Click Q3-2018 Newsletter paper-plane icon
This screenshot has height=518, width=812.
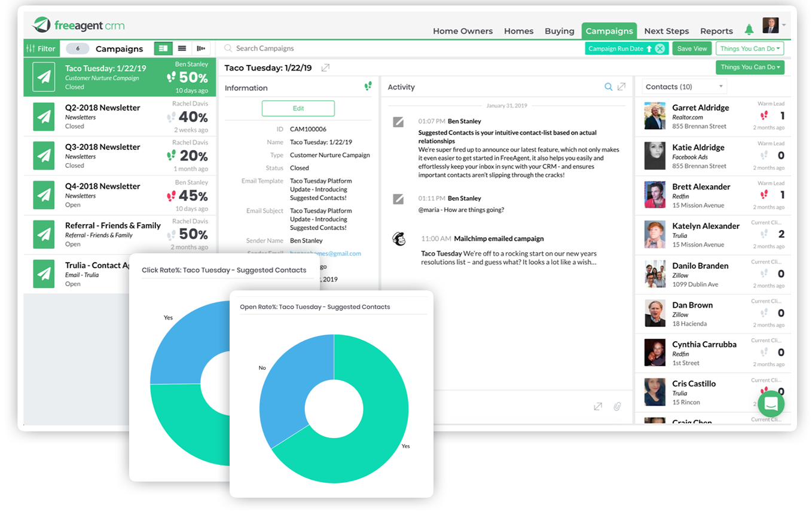coord(44,156)
